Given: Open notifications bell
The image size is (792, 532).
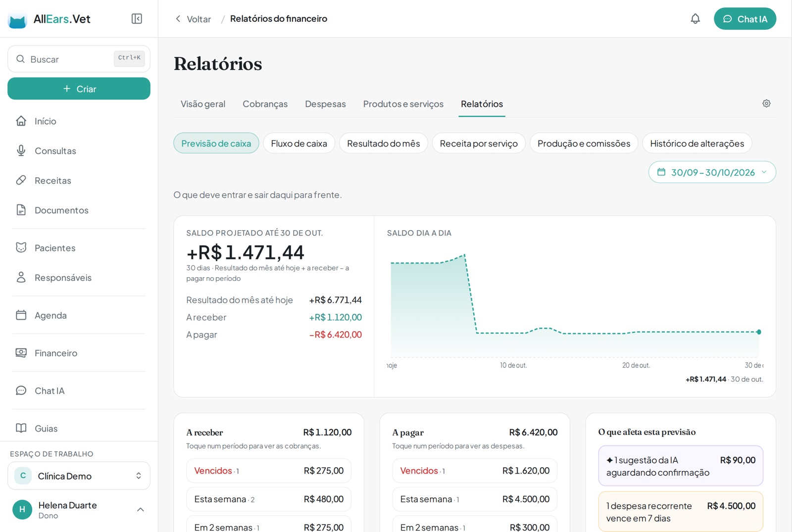Looking at the screenshot, I should (695, 19).
